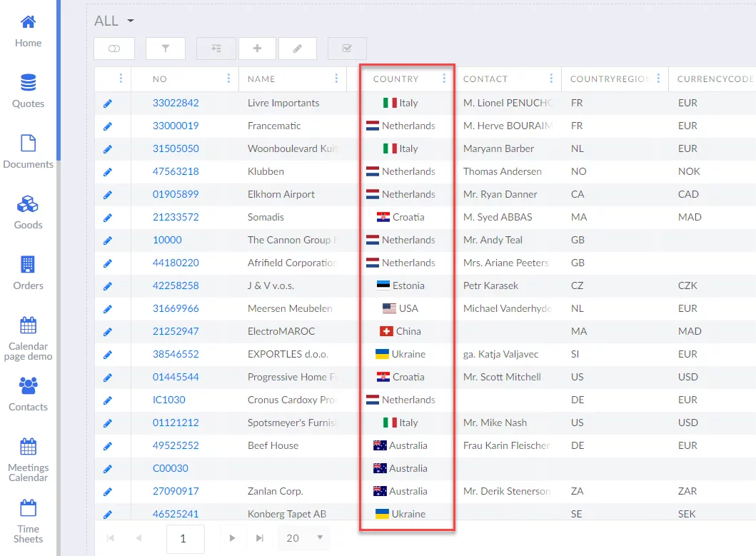Image resolution: width=756 pixels, height=556 pixels.
Task: Select Contacts from the side menu
Action: click(x=28, y=395)
